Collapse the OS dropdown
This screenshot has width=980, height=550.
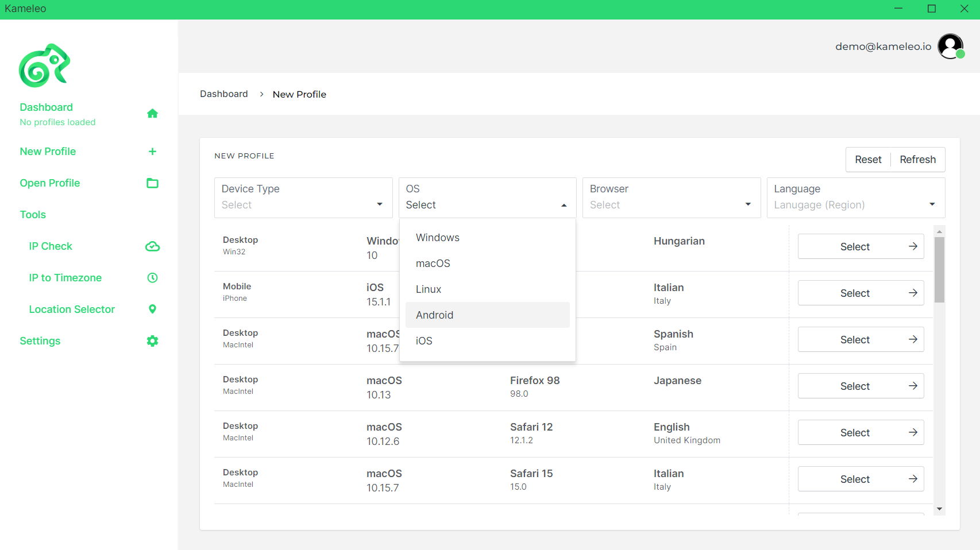coord(488,197)
